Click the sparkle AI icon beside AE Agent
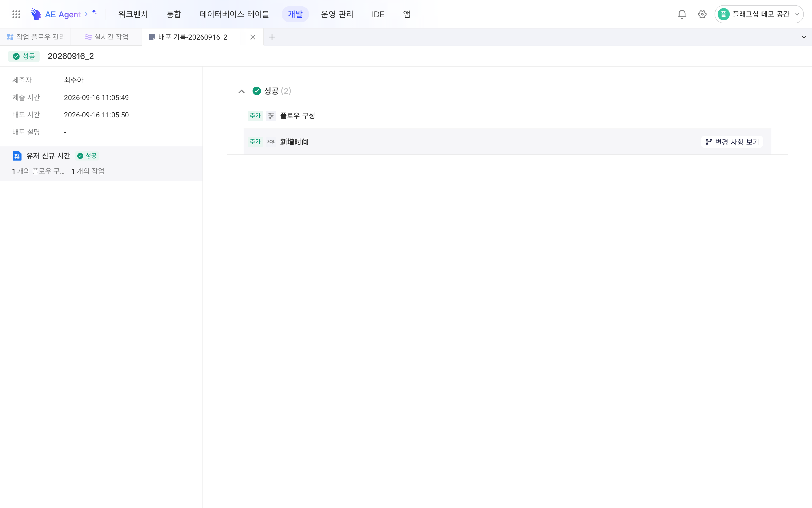Screen dimensions: 812x508 pyautogui.click(x=95, y=12)
